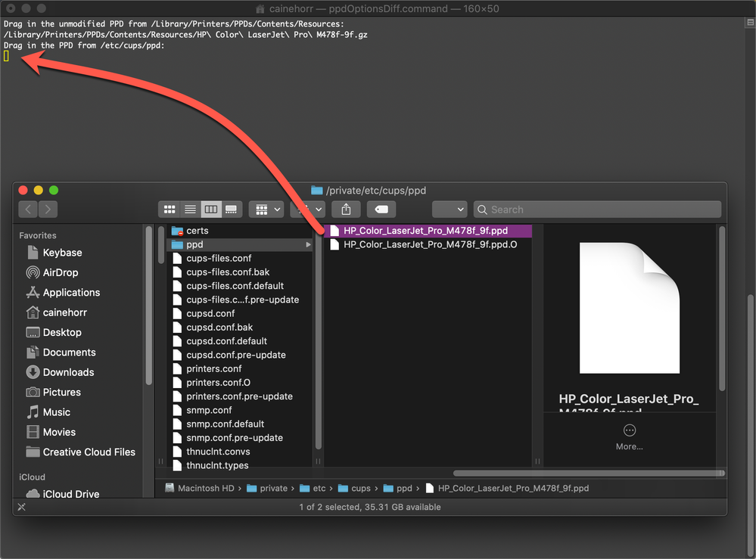Click etc in the path bar
Image resolution: width=756 pixels, height=559 pixels.
pos(313,488)
